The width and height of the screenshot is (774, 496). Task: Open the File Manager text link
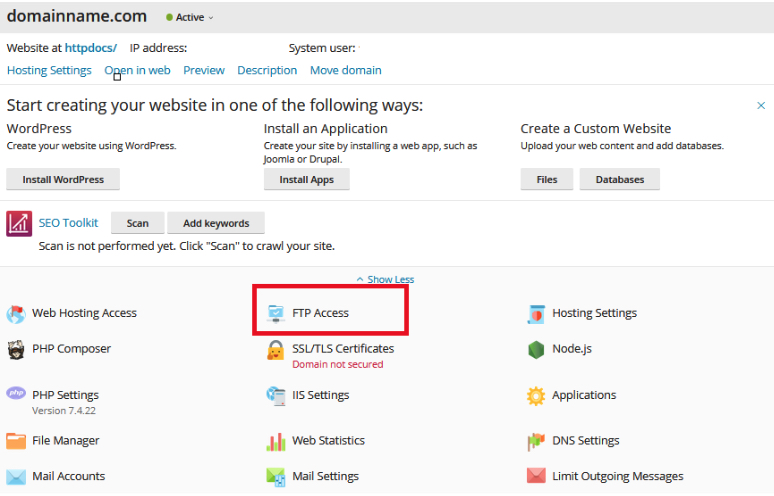coord(66,441)
